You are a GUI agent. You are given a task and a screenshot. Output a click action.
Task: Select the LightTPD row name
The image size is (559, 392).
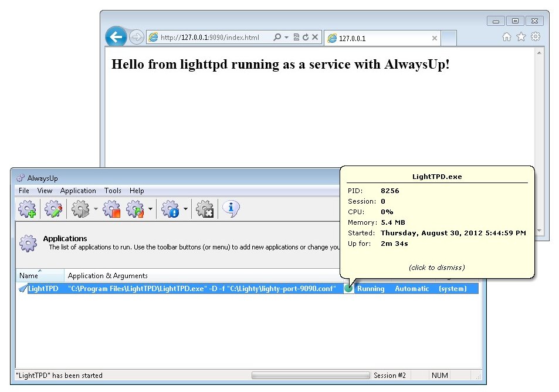point(43,289)
